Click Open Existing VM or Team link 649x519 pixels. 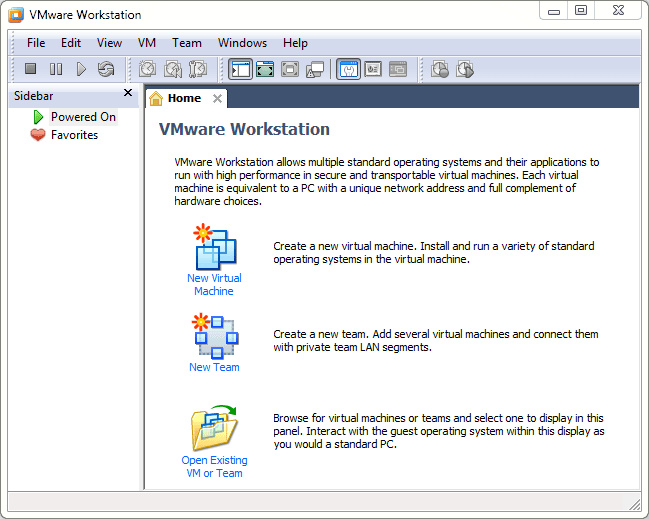pos(214,466)
